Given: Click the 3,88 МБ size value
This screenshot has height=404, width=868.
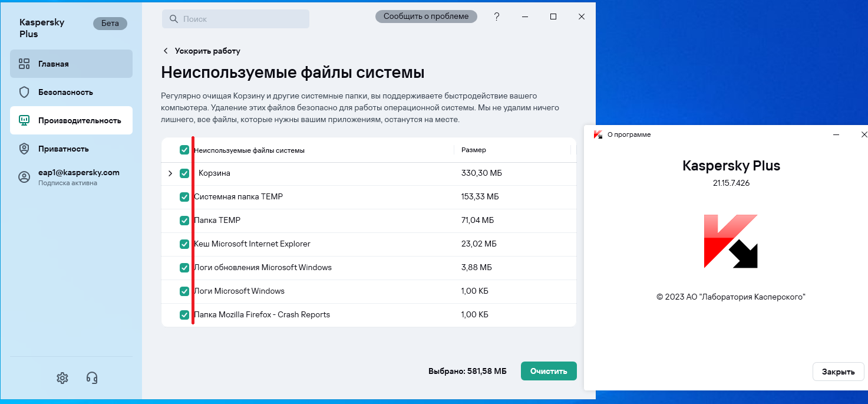Looking at the screenshot, I should pos(477,268).
